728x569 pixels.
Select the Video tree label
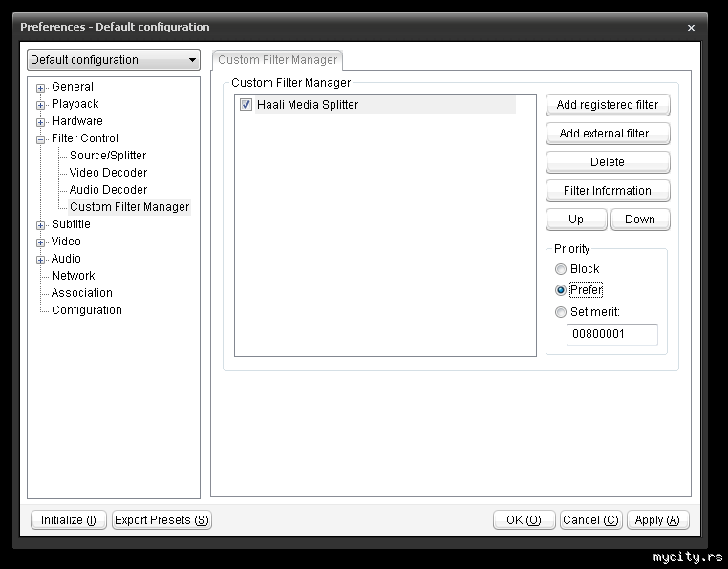coord(66,242)
